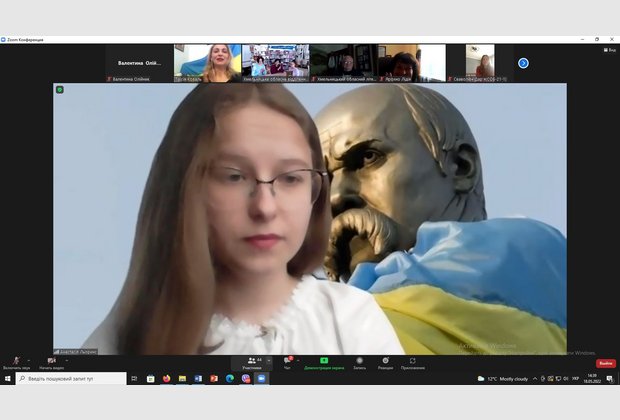The height and width of the screenshot is (420, 620).
Task: Click the Windows taskbar search box
Action: (x=70, y=378)
